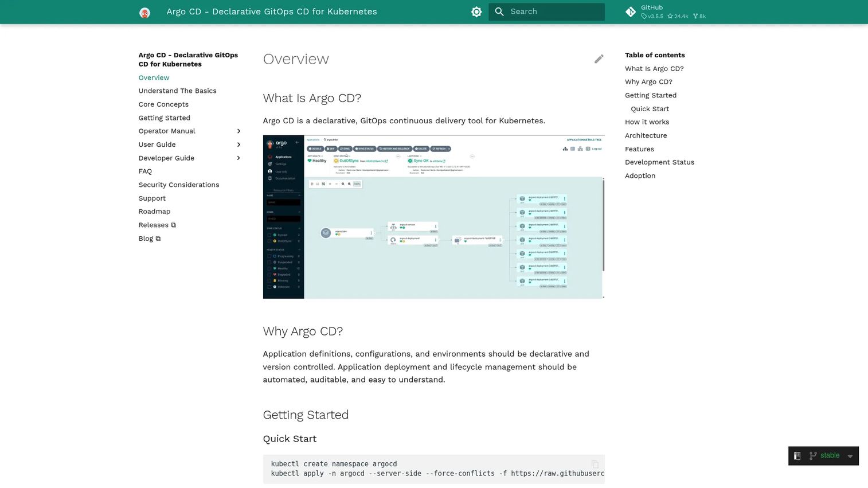Image resolution: width=868 pixels, height=488 pixels.
Task: Jump to "What Is Argo CD?" in table of contents
Action: pos(654,69)
